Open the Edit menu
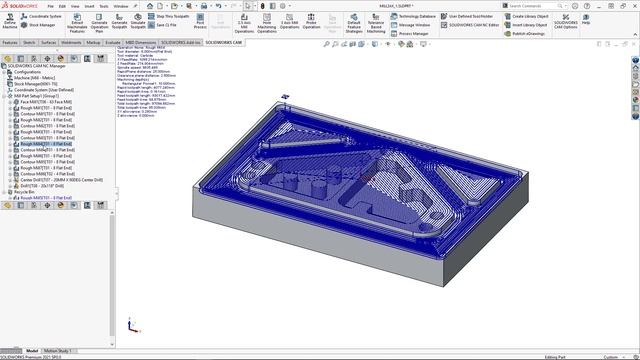Screen dimensions: 640x360 [62, 6]
